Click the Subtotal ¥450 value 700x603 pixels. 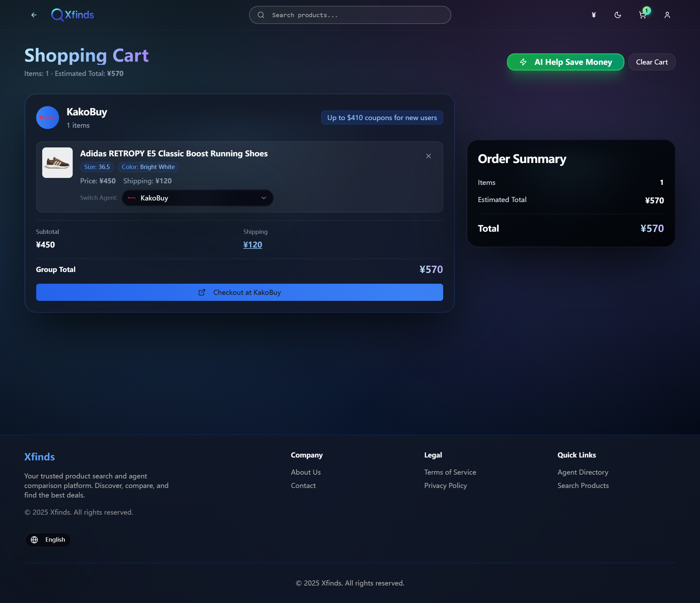pyautogui.click(x=45, y=245)
